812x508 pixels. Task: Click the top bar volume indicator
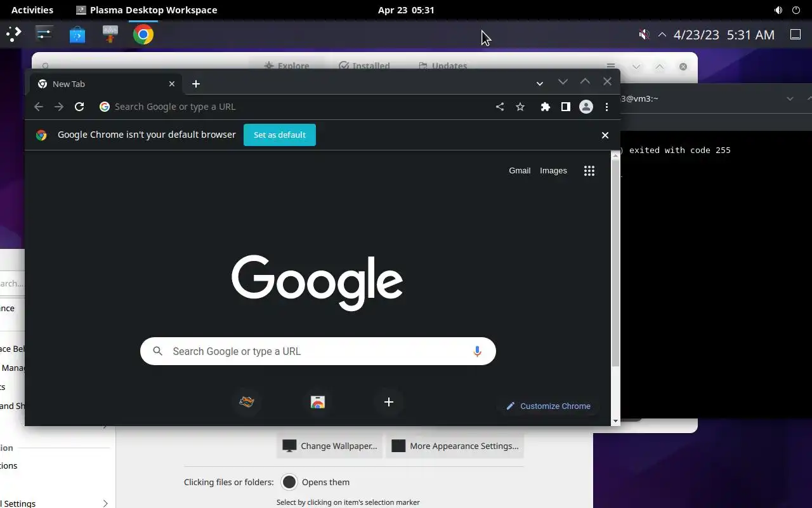(x=778, y=10)
